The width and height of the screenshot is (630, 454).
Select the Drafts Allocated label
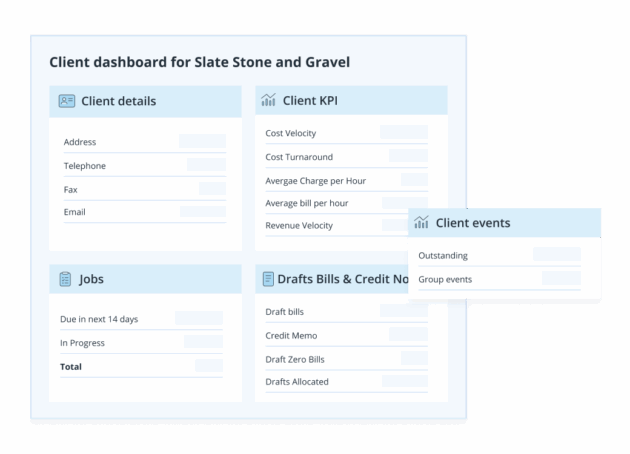click(x=297, y=382)
